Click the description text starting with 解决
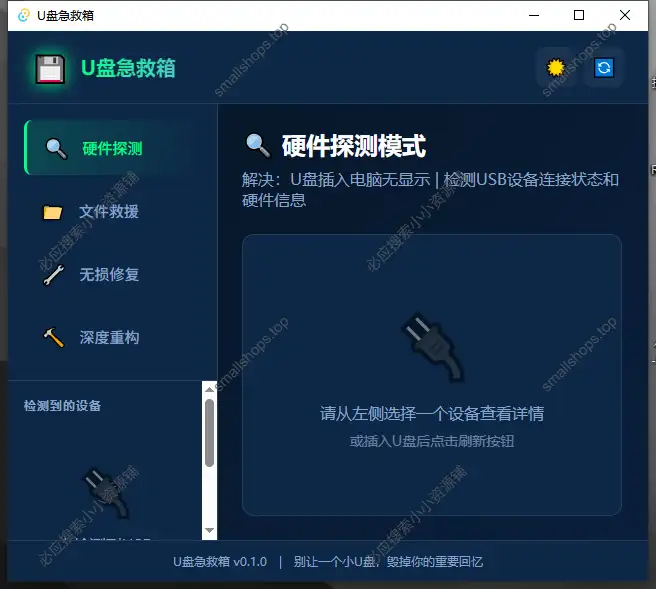Screen dimensions: 656x589 tap(430, 190)
